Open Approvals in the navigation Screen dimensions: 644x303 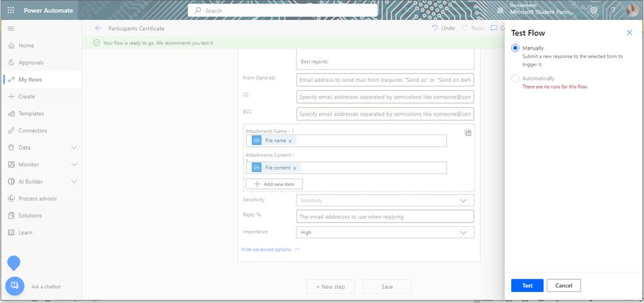coord(31,63)
